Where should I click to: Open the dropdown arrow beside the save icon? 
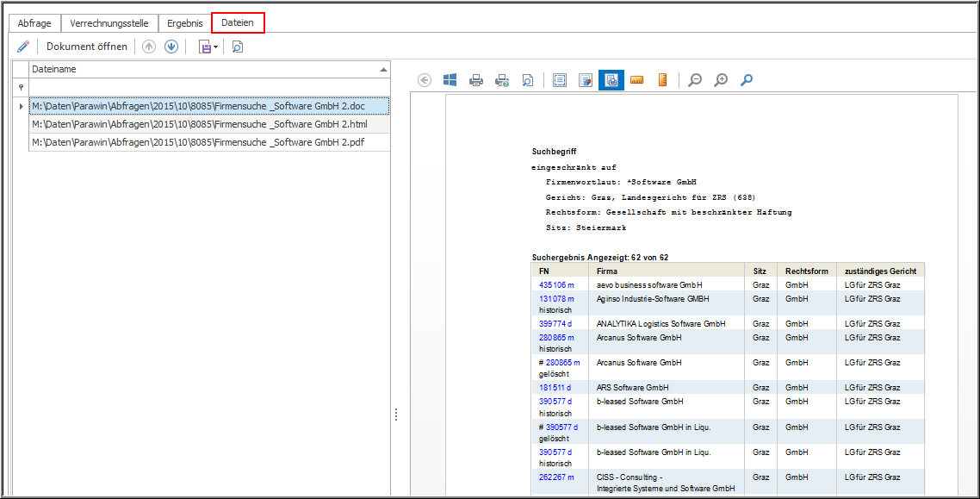[215, 47]
